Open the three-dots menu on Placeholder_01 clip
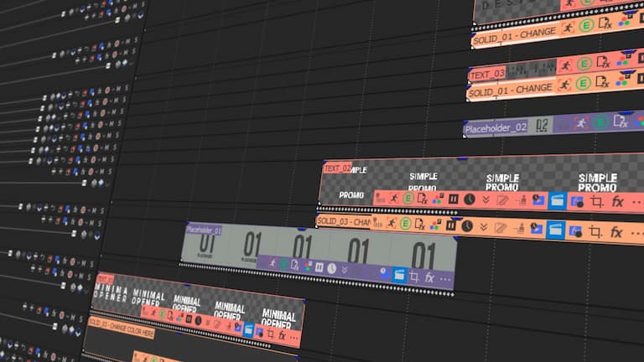The width and height of the screenshot is (644, 362). pyautogui.click(x=444, y=279)
